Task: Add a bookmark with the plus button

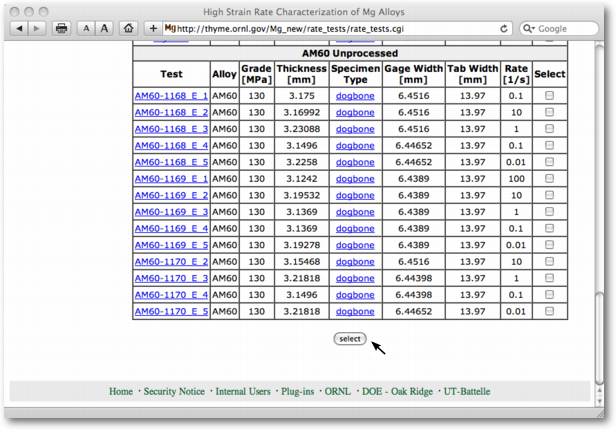Action: 152,29
